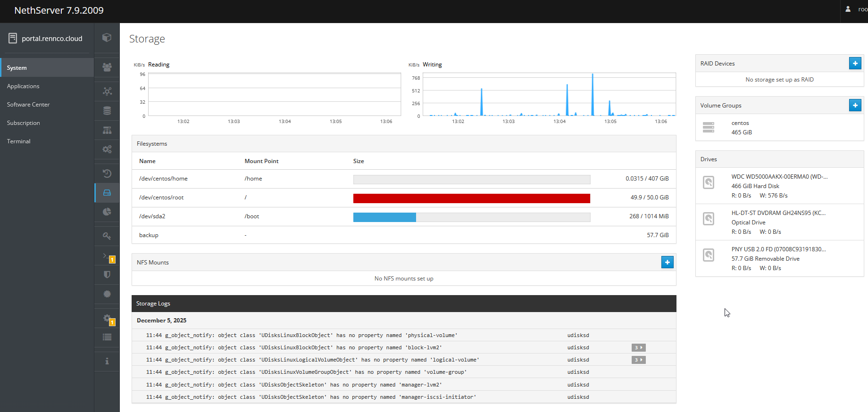Expand the 'block-lvm2' log entry count badge
The width and height of the screenshot is (868, 412).
click(638, 347)
